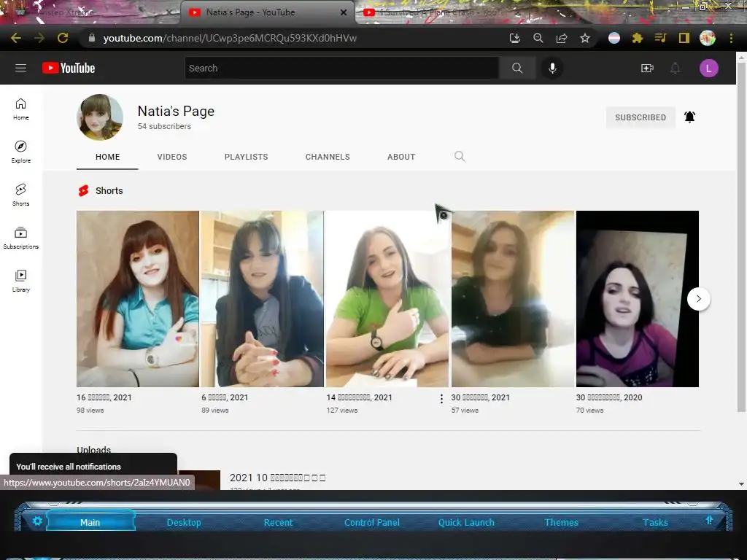747x560 pixels.
Task: Click the share page icon
Action: point(562,38)
